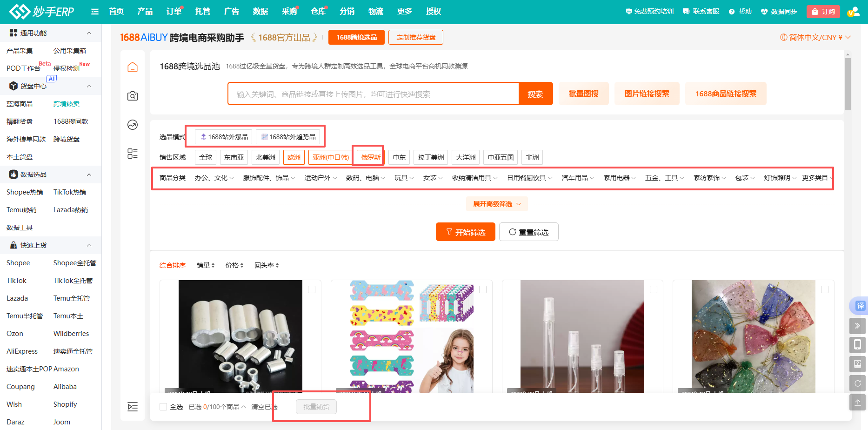Click the back-to-top arrow icon
868x430 pixels.
pos(857,402)
